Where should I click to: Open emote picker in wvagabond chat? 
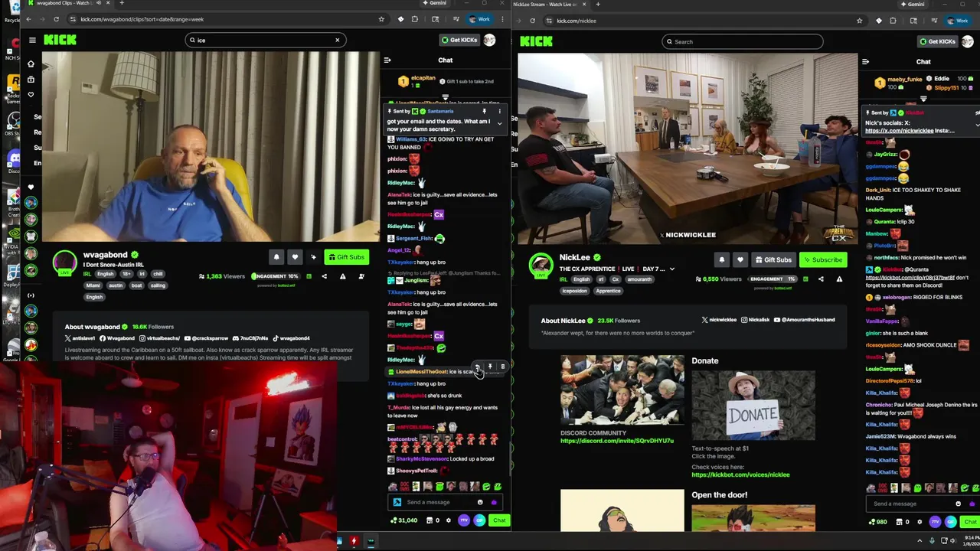(x=480, y=502)
